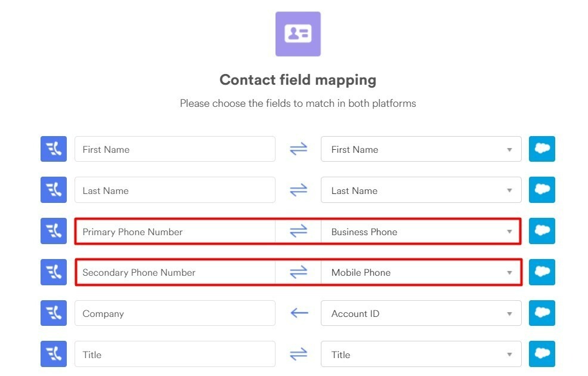Toggle the sync direction arrows for Secondary Phone Number

(299, 272)
